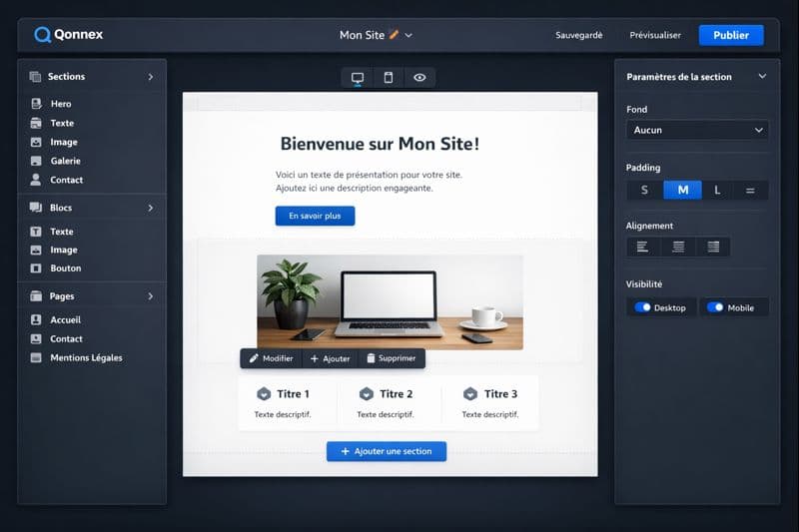Open the Fond dropdown showing Aucun
The image size is (799, 532).
(x=697, y=130)
